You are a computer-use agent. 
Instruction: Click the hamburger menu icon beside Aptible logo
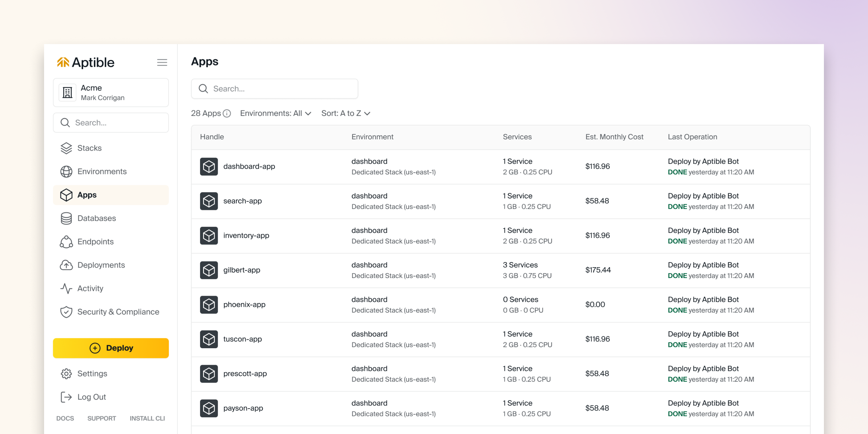click(162, 62)
